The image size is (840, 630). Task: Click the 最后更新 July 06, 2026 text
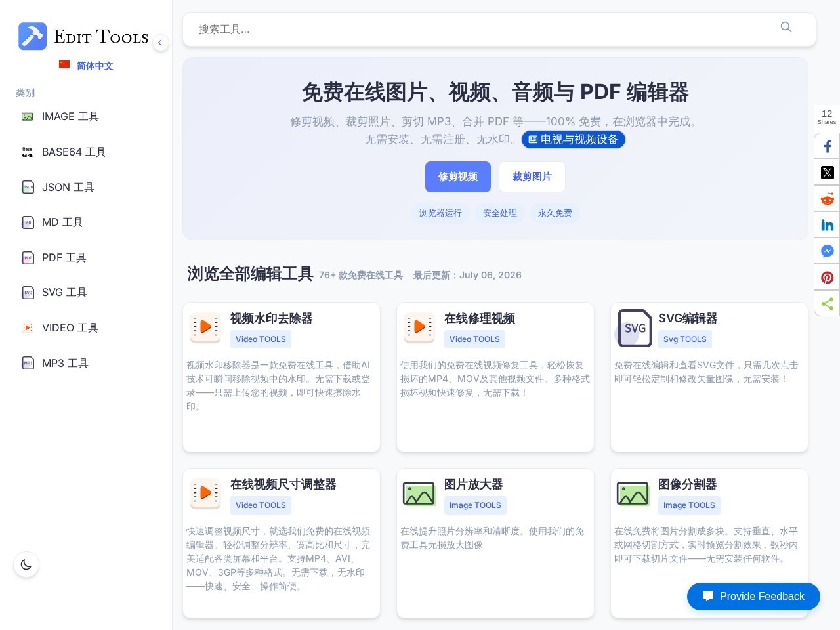[467, 276]
